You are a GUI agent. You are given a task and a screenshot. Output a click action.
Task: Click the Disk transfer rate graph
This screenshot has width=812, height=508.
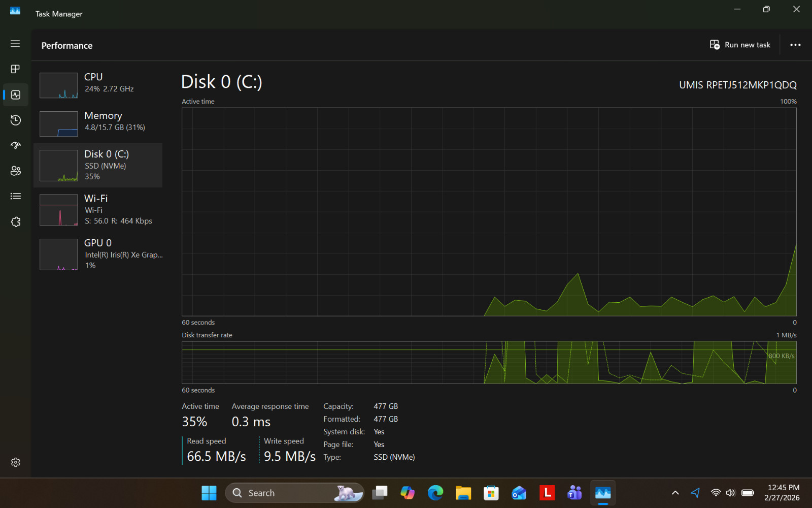[x=489, y=363]
